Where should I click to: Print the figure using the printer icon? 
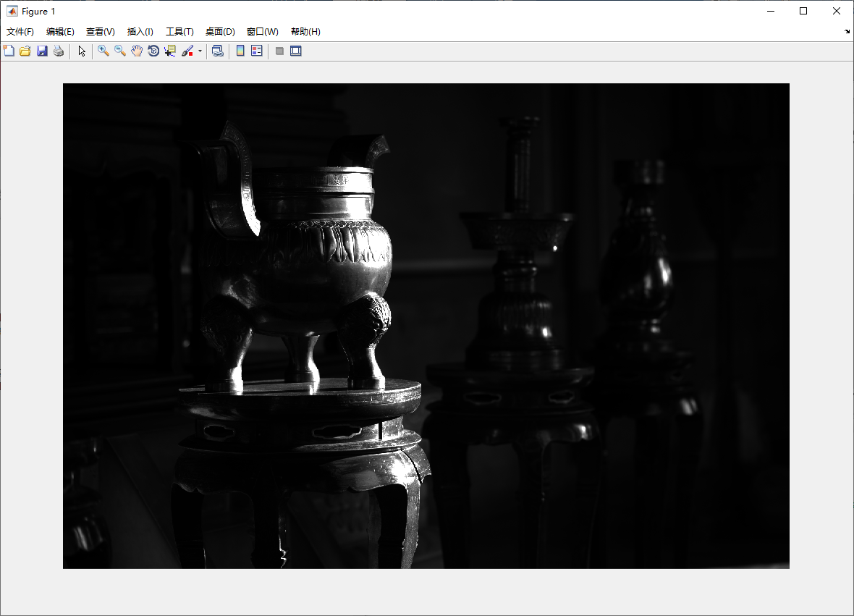click(x=59, y=51)
